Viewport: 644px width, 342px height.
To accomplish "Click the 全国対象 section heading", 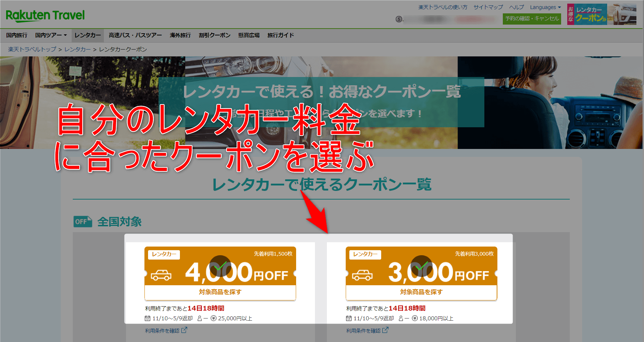I will point(119,222).
